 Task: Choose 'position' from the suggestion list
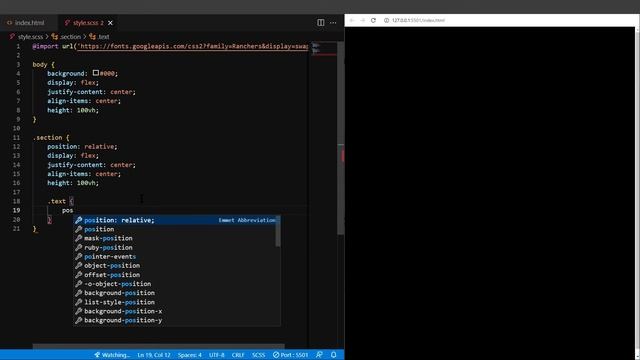tap(176, 229)
